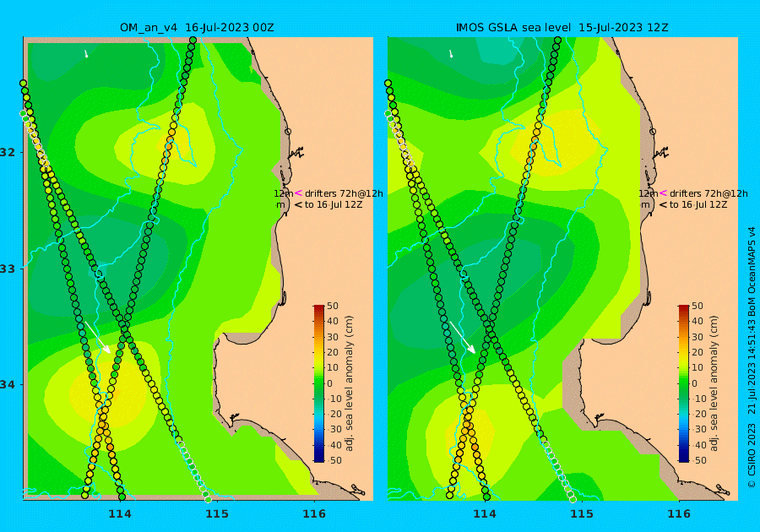760x532 pixels.
Task: Click the value 0 on right color bar
Action: 695,383
